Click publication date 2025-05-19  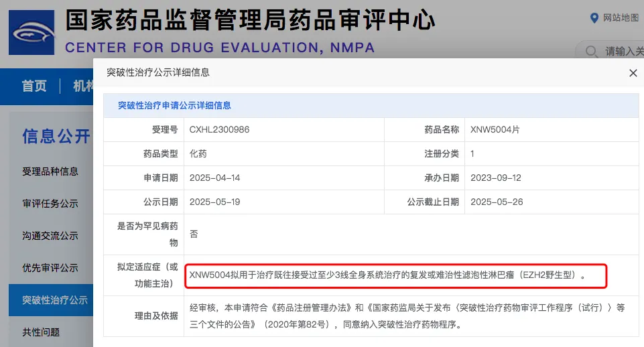pos(215,202)
